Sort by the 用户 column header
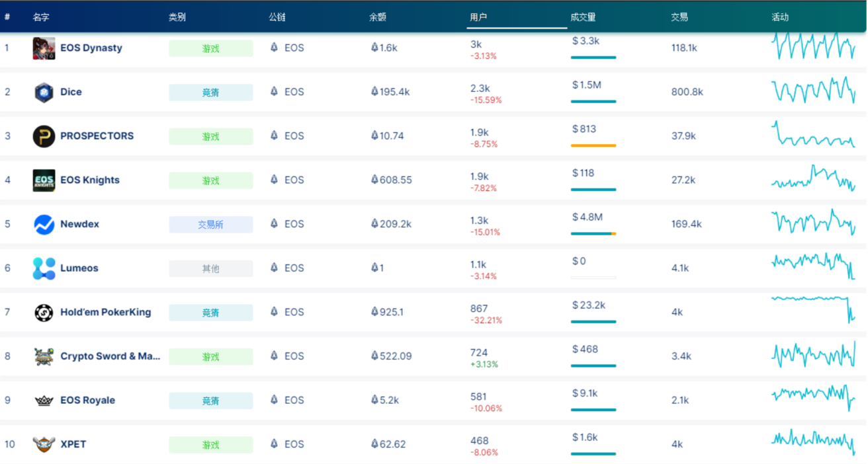 click(x=478, y=17)
